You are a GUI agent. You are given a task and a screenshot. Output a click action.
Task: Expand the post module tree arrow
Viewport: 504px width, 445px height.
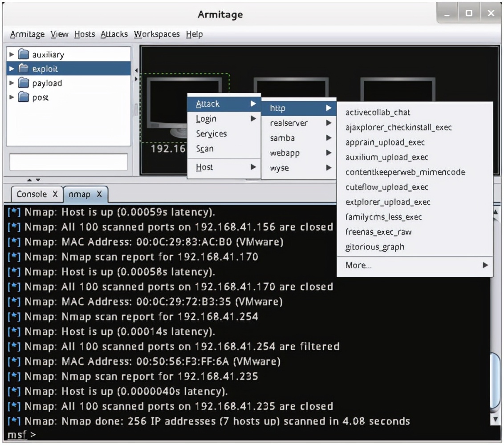(12, 97)
